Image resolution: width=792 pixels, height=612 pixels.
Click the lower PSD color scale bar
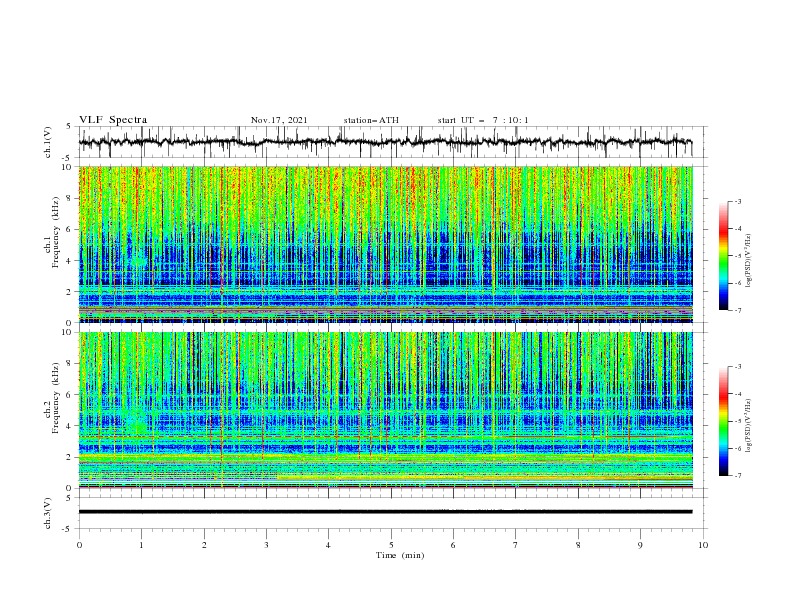point(723,421)
